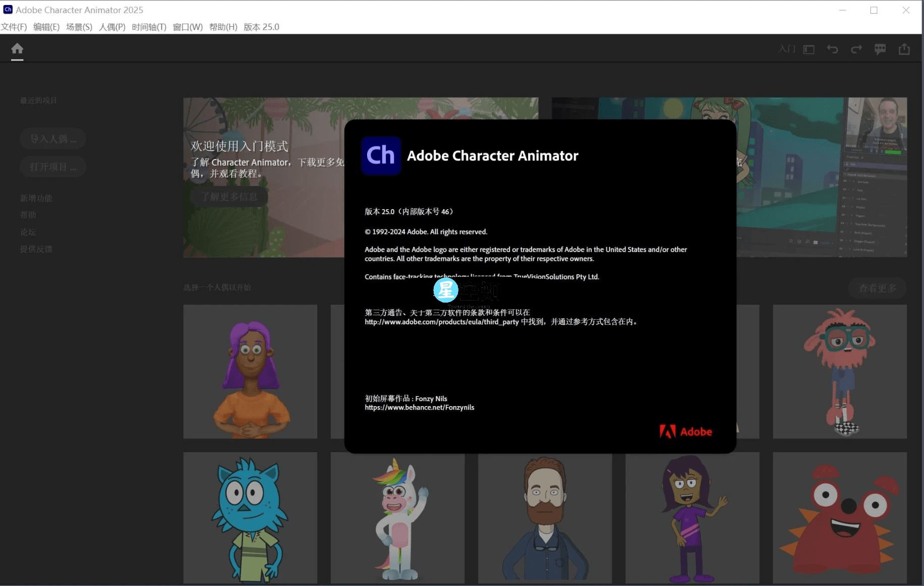Select the unicorn puppet thumbnail
Screen dimensions: 924x586
397,518
